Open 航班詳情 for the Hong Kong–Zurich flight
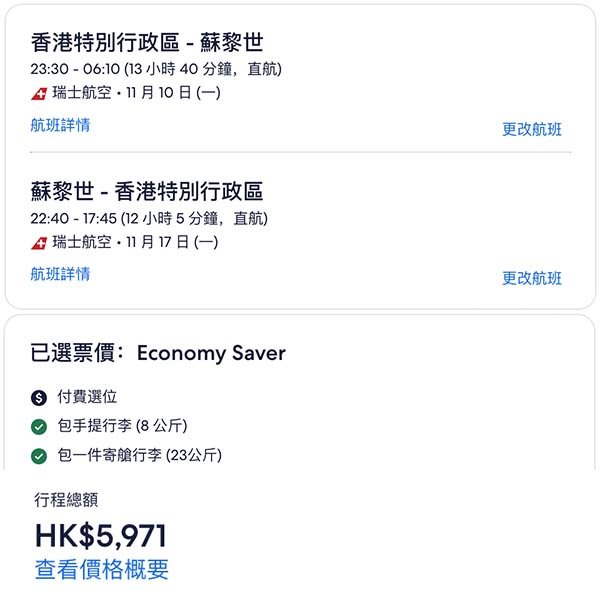 point(60,125)
